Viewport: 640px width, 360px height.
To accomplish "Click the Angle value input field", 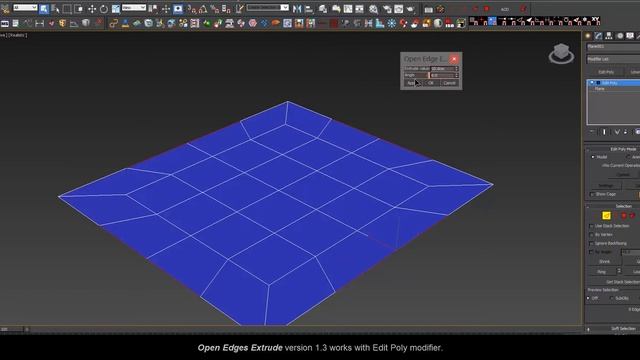I will [x=442, y=76].
